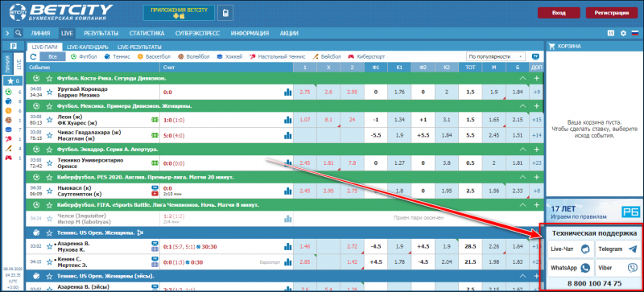
Task: Collapse Мексика Примера Дивизион Женщины section
Action: (x=522, y=106)
